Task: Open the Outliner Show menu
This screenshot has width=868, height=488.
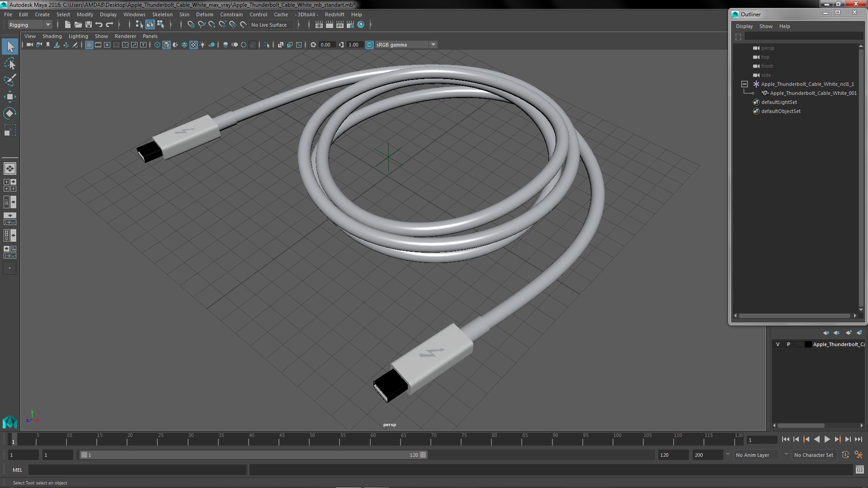Action: click(x=766, y=26)
